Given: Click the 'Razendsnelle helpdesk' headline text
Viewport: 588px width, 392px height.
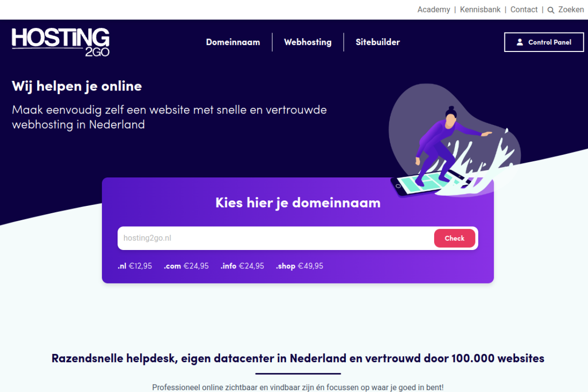Looking at the screenshot, I should pyautogui.click(x=298, y=358).
